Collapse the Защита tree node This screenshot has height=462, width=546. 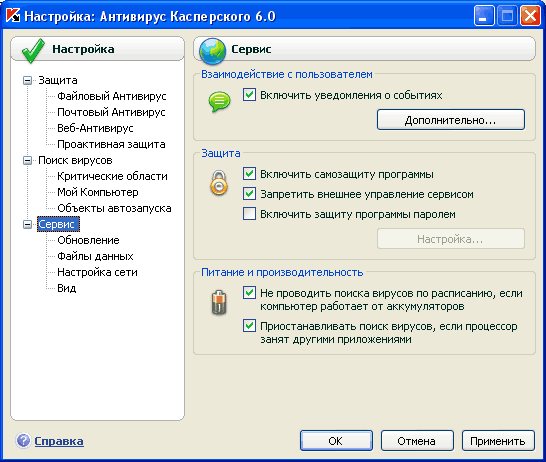pos(27,80)
